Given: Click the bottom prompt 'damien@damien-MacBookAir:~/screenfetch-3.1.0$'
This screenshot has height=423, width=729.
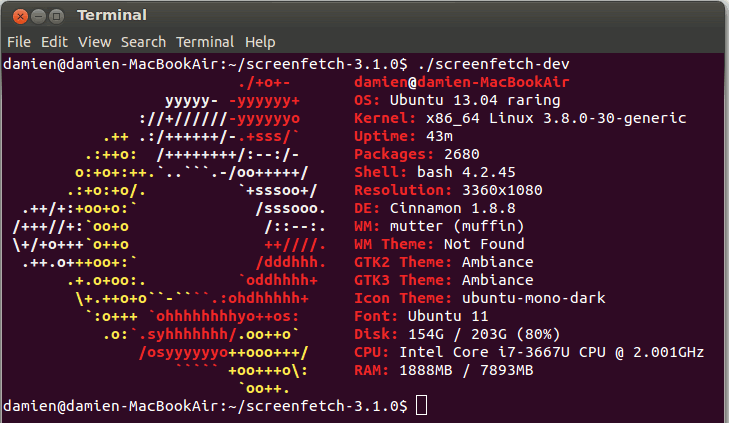Looking at the screenshot, I should click(205, 406).
